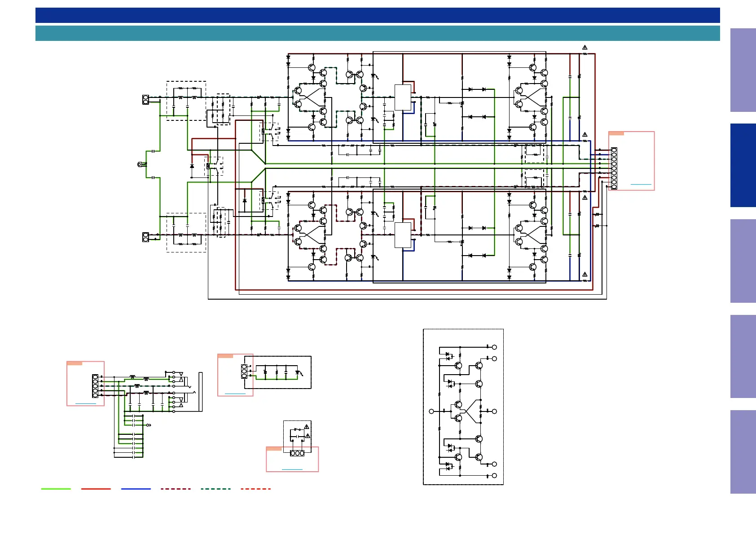
Task: Click the upper amplifier IC block
Action: (x=403, y=97)
